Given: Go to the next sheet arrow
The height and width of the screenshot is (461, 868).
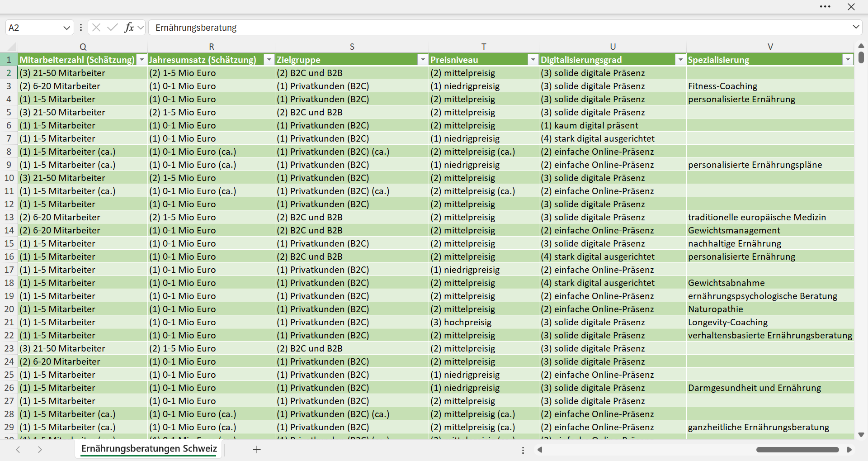Looking at the screenshot, I should click(x=40, y=450).
